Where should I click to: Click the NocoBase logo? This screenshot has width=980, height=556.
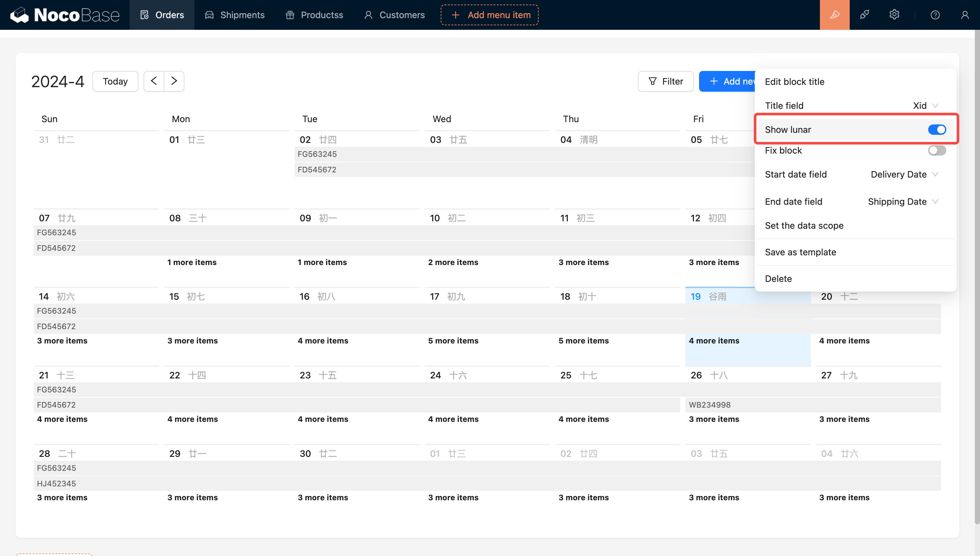click(65, 15)
